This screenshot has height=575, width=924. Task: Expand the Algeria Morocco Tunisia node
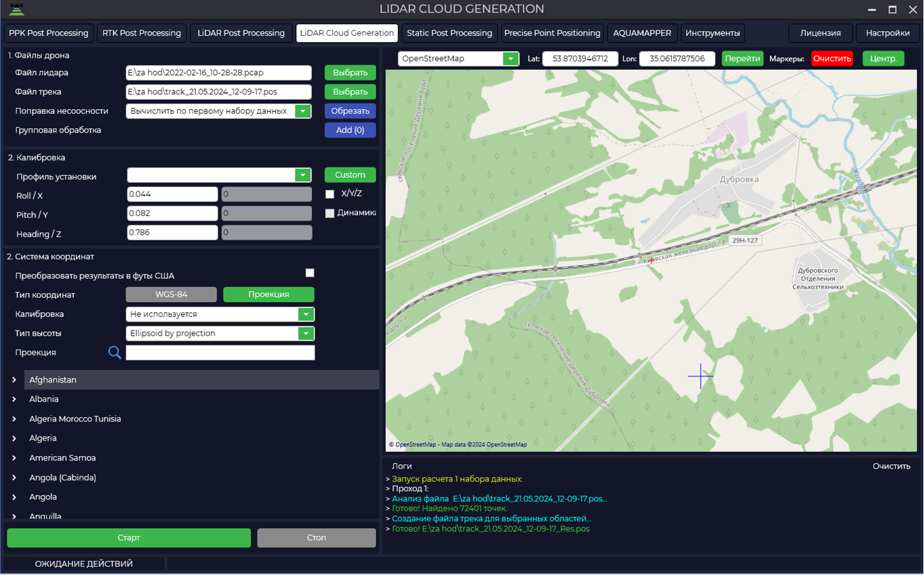14,419
